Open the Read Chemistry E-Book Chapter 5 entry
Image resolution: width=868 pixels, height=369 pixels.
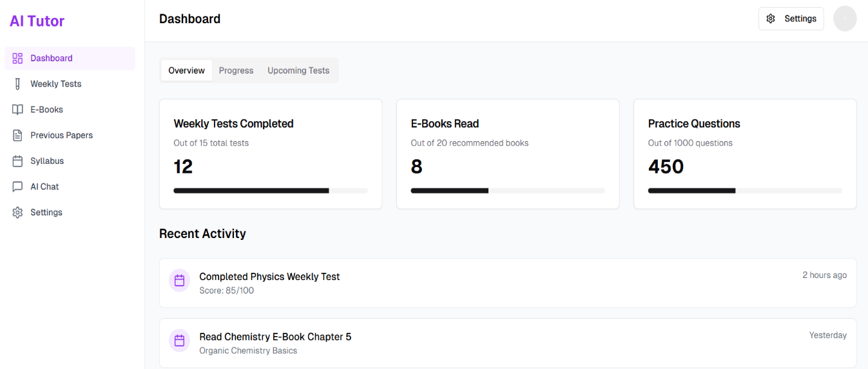[508, 343]
